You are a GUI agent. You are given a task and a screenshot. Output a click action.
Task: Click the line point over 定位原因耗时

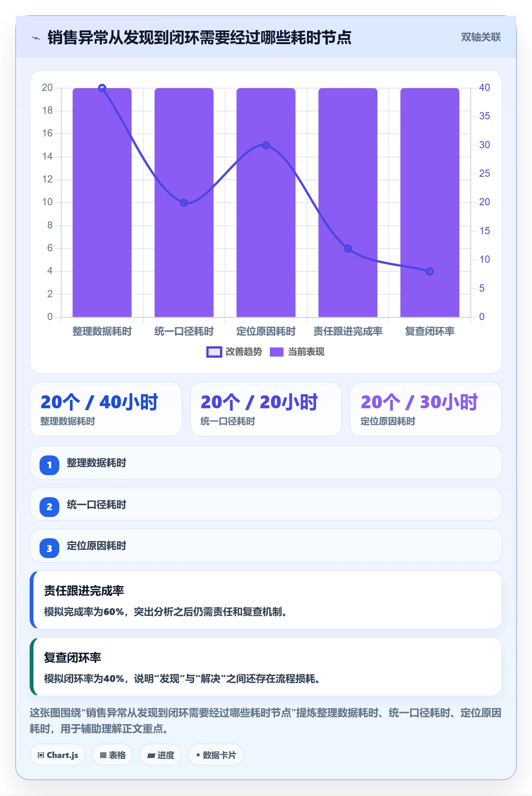coord(266,146)
